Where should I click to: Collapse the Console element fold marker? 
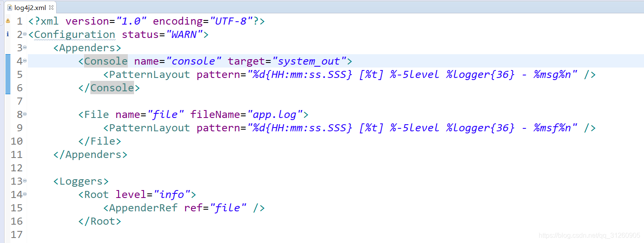[x=25, y=61]
